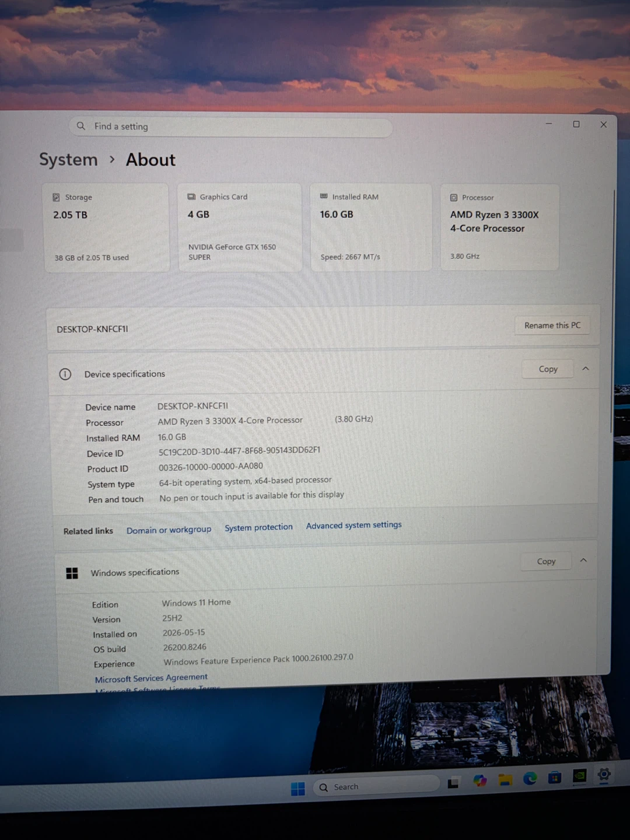This screenshot has width=630, height=840.
Task: Open System protection link
Action: [x=259, y=527]
